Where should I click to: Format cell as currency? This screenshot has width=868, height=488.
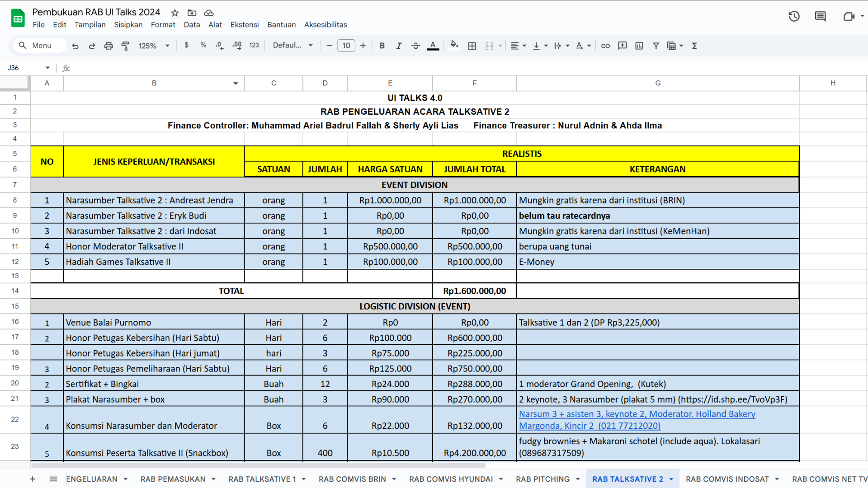(186, 45)
